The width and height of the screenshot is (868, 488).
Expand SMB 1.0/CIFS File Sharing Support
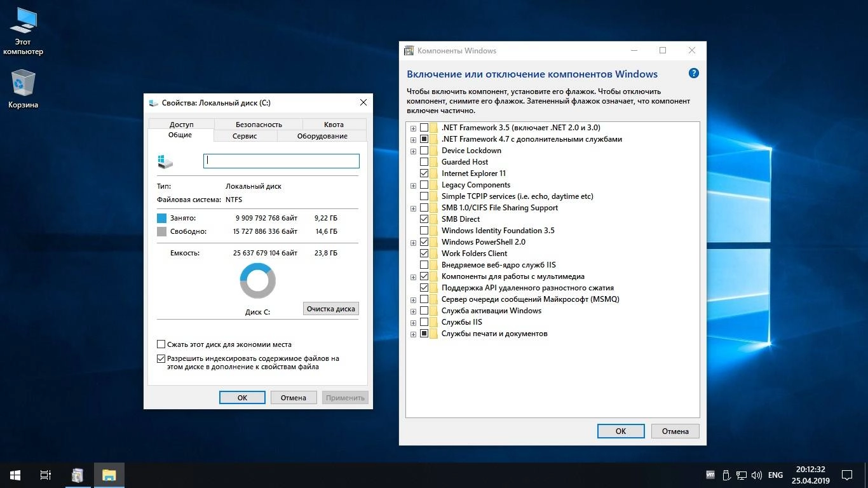click(414, 208)
